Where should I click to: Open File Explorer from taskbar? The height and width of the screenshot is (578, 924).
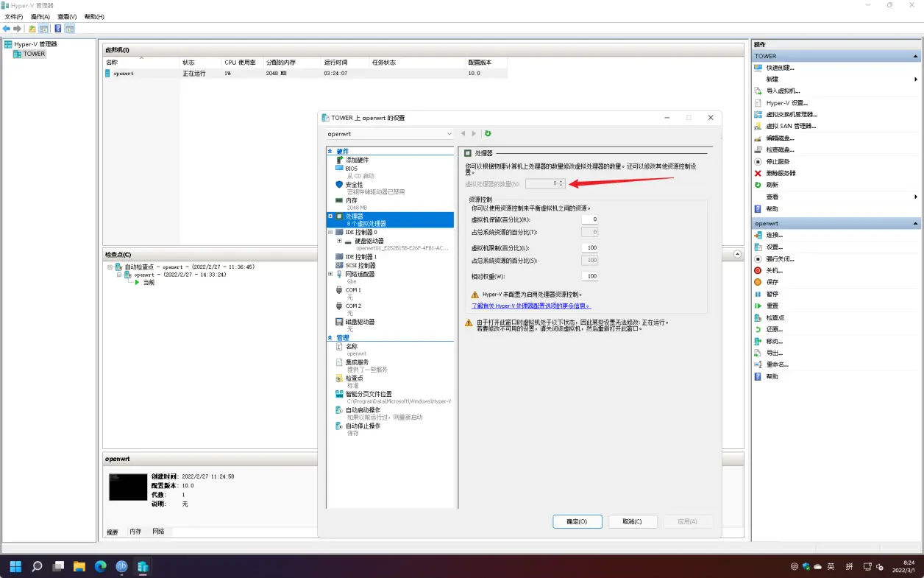tap(79, 566)
